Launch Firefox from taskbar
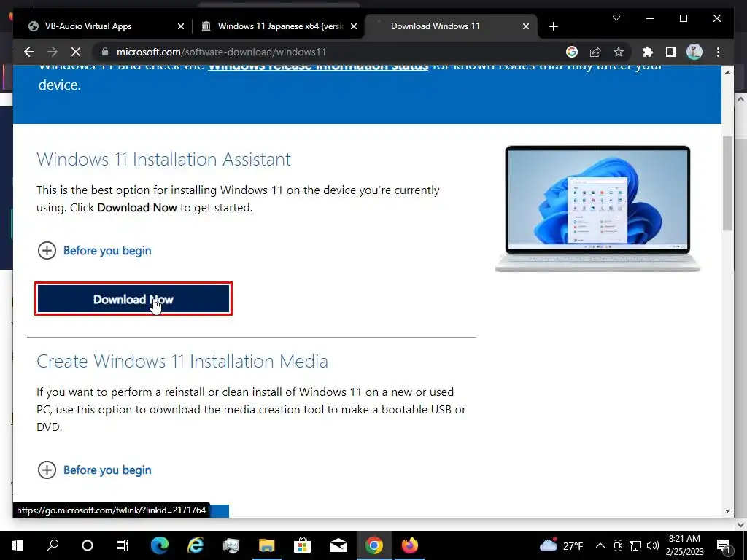The image size is (747, 560). [410, 545]
